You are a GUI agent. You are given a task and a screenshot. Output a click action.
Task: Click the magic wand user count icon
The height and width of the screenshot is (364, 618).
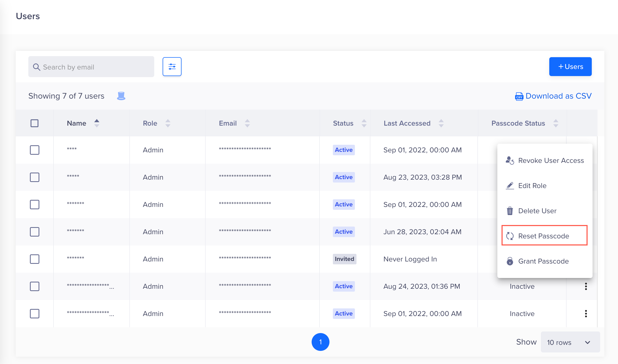[121, 96]
